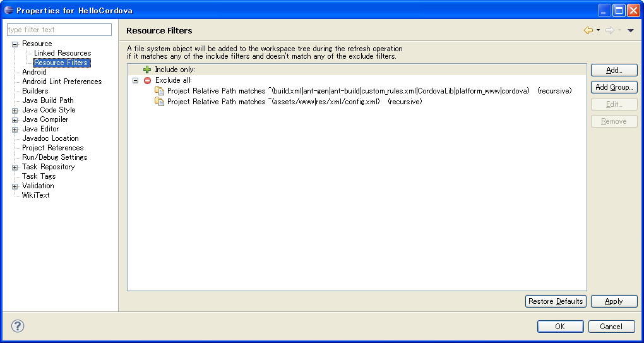Click the red Exclude all icon

[147, 80]
